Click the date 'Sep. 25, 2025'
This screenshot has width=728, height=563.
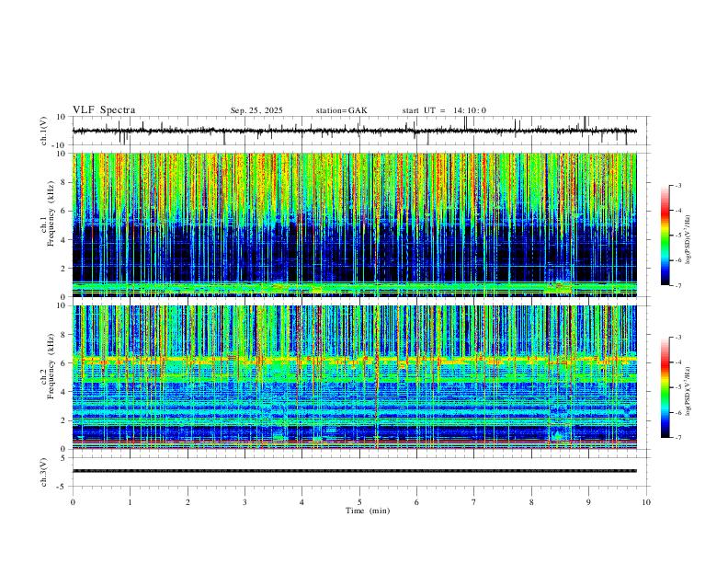click(256, 110)
